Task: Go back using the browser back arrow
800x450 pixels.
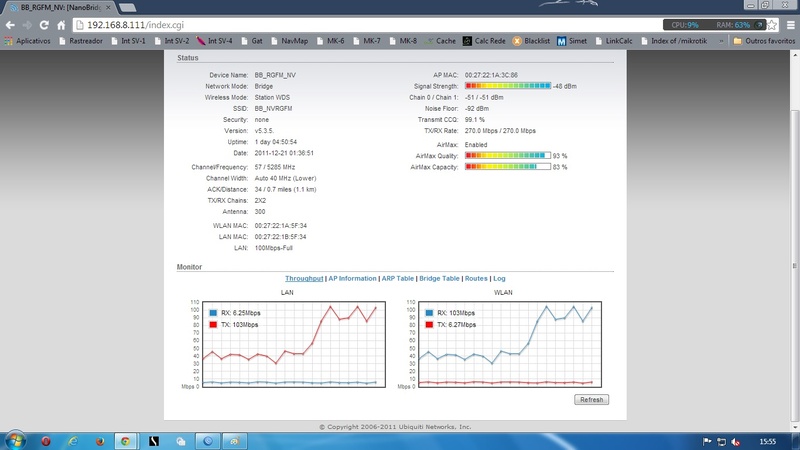Action: tap(10, 25)
